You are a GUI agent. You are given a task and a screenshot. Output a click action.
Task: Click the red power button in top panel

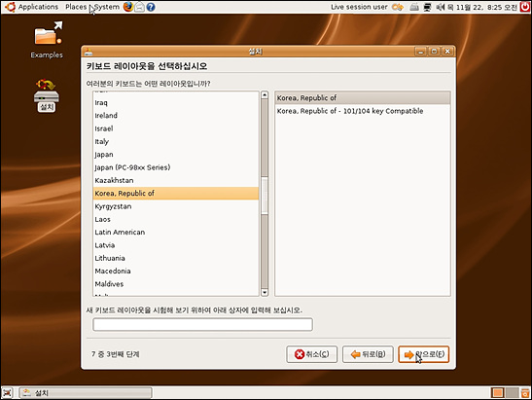click(524, 7)
